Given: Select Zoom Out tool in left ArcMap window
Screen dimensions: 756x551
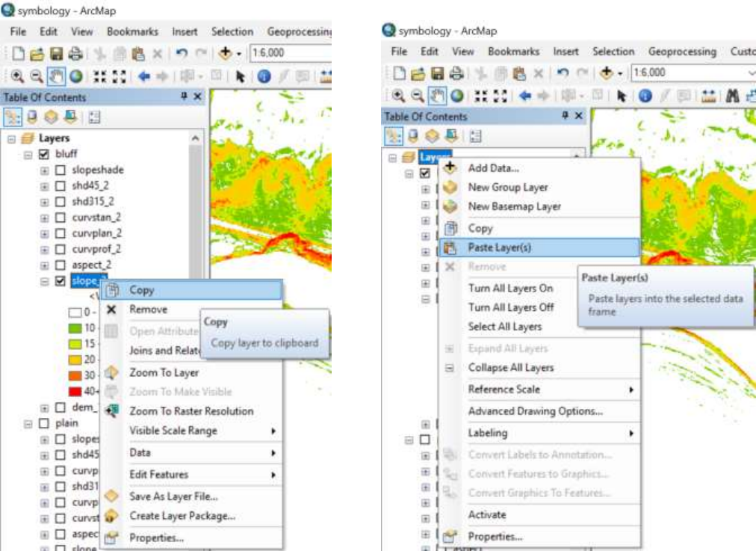Looking at the screenshot, I should pos(37,76).
